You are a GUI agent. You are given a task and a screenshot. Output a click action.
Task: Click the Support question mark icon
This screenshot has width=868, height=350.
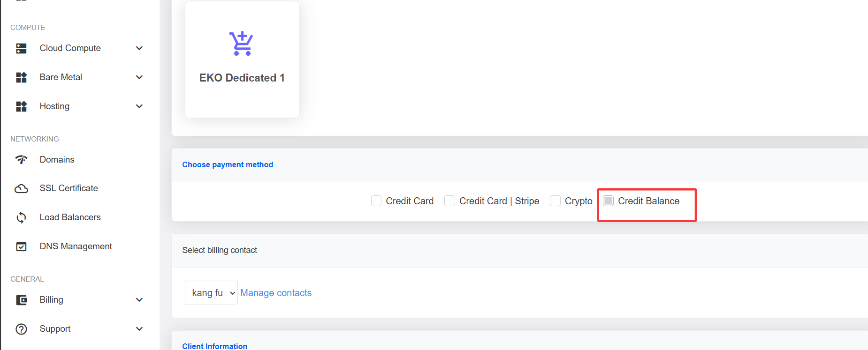(x=21, y=329)
